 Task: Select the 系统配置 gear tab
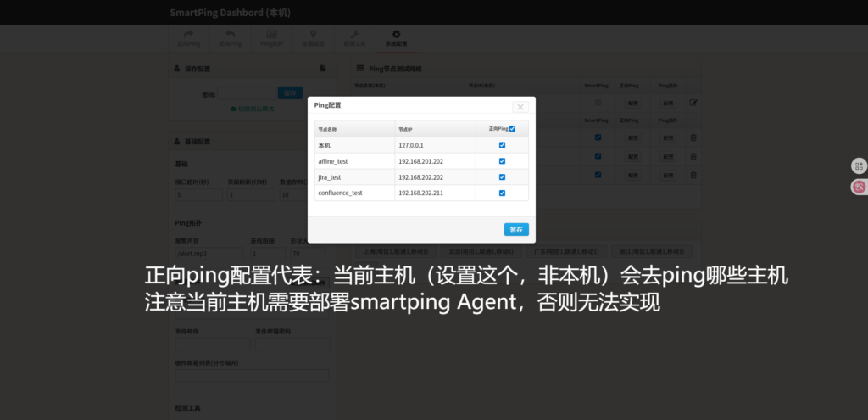(396, 37)
